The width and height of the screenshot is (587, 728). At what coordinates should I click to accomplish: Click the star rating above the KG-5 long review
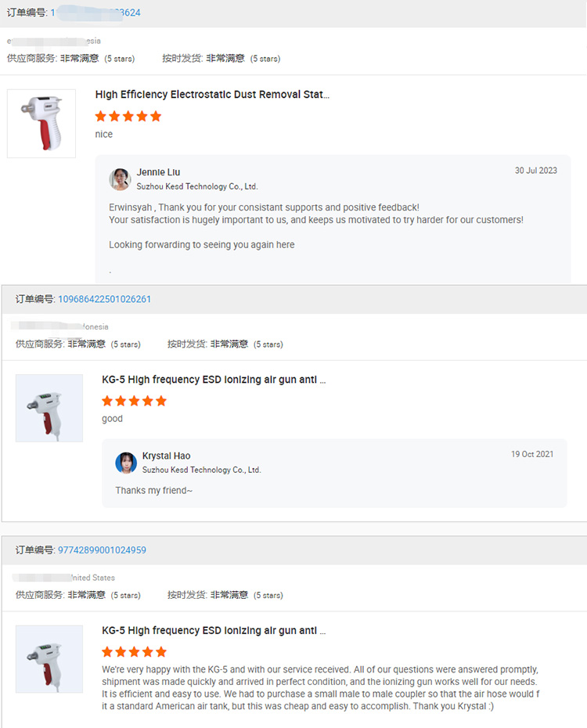point(135,652)
